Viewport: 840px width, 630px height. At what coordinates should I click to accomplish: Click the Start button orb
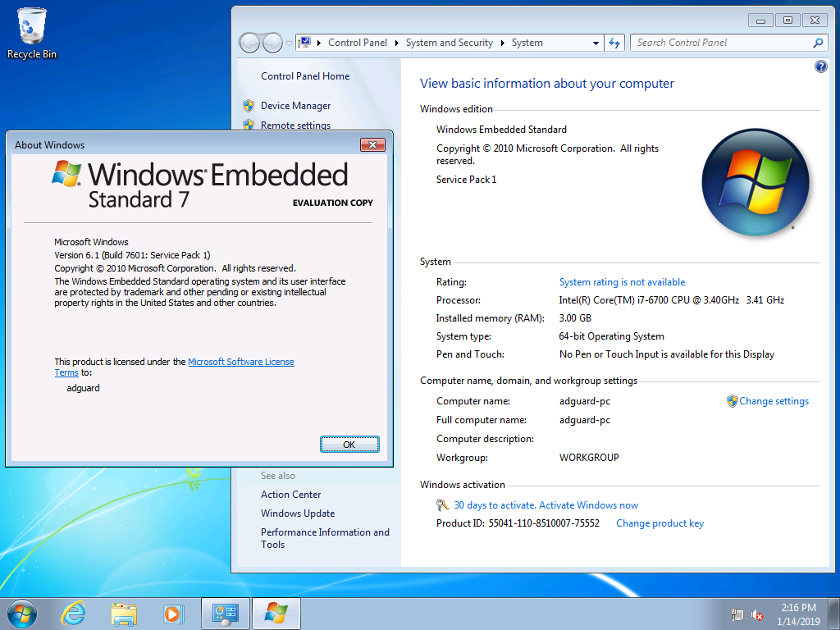pos(22,614)
